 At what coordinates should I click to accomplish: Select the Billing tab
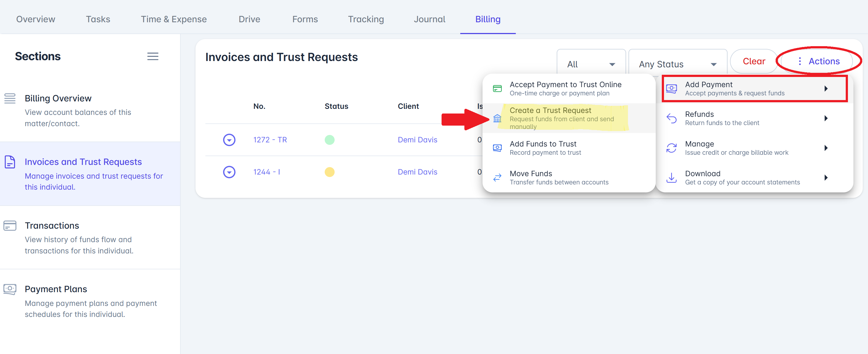point(487,19)
